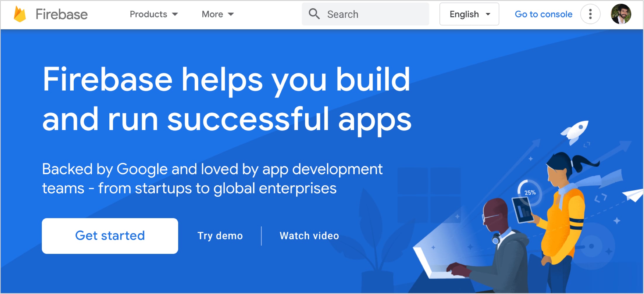Open the Watch video link

point(309,236)
